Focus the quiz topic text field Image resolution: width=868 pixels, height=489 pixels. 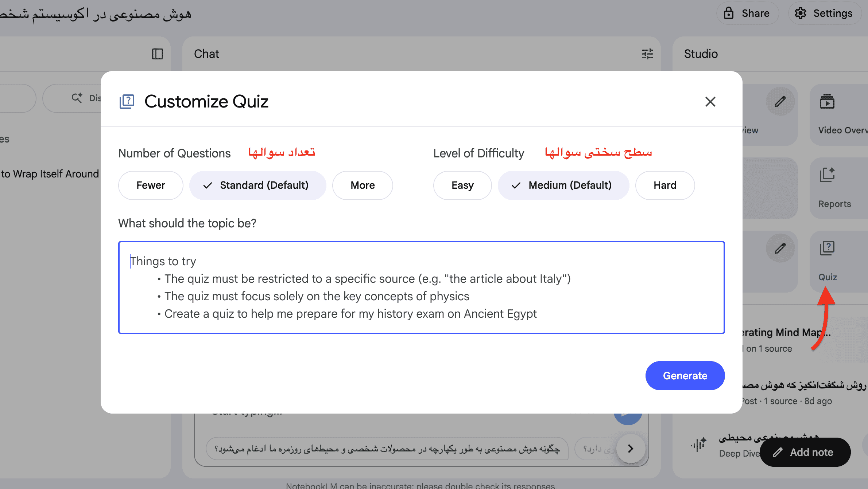pos(421,287)
